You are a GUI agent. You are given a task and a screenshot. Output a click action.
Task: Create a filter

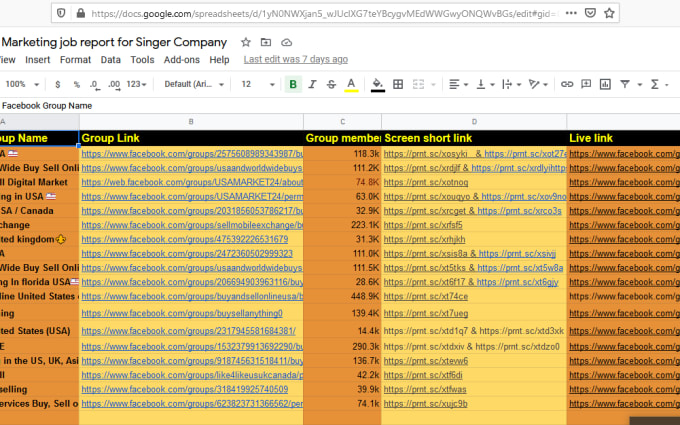pos(624,84)
